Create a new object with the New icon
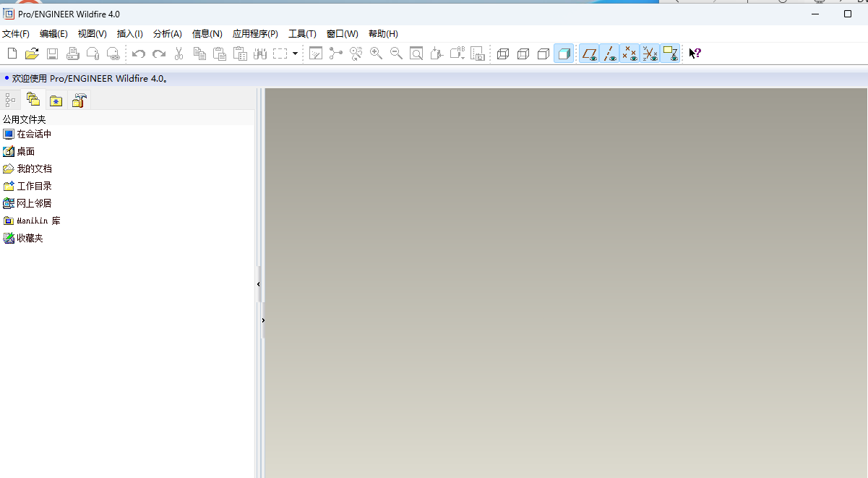The width and height of the screenshot is (868, 478). [x=12, y=54]
